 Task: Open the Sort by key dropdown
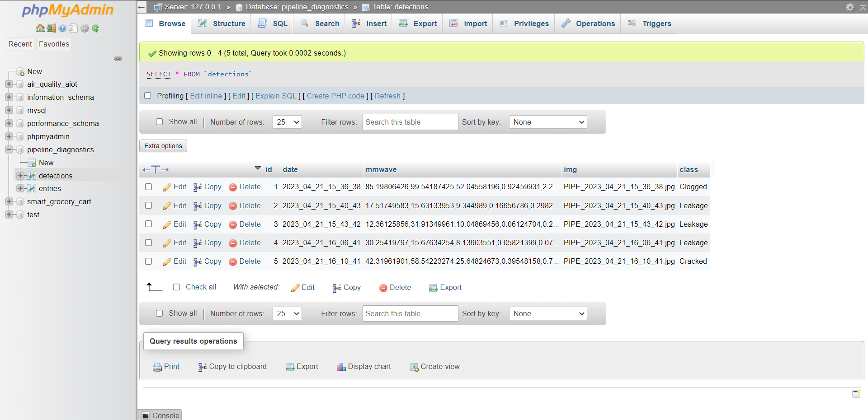547,122
